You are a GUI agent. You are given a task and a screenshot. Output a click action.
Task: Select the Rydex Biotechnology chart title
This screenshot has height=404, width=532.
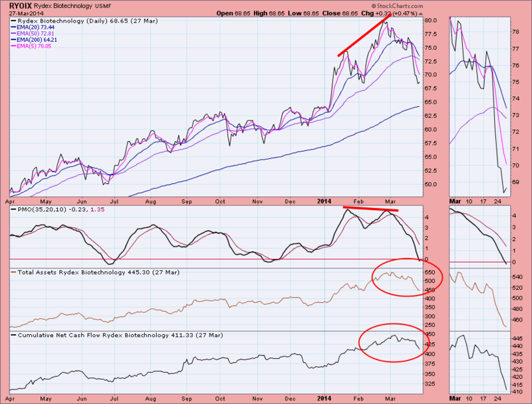[x=63, y=6]
